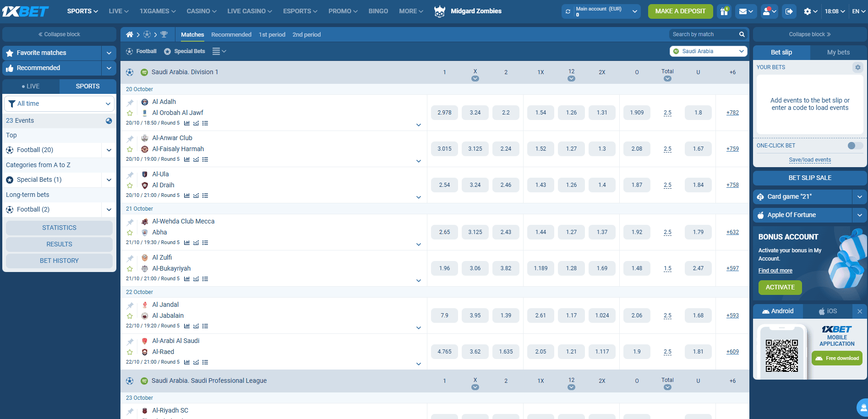868x419 pixels.
Task: Open the settings gear in the top bar
Action: click(x=808, y=11)
